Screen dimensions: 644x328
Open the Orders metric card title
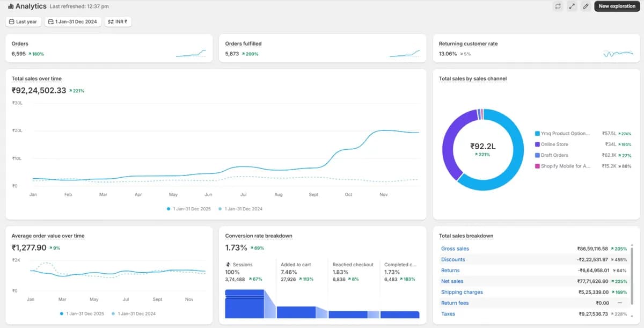pyautogui.click(x=20, y=43)
